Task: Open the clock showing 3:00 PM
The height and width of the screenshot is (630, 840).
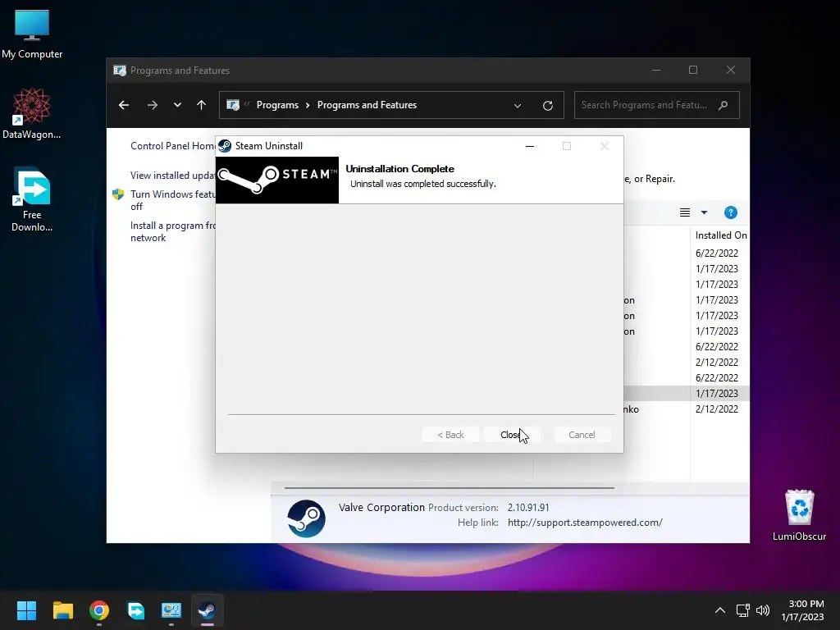Action: click(x=802, y=610)
